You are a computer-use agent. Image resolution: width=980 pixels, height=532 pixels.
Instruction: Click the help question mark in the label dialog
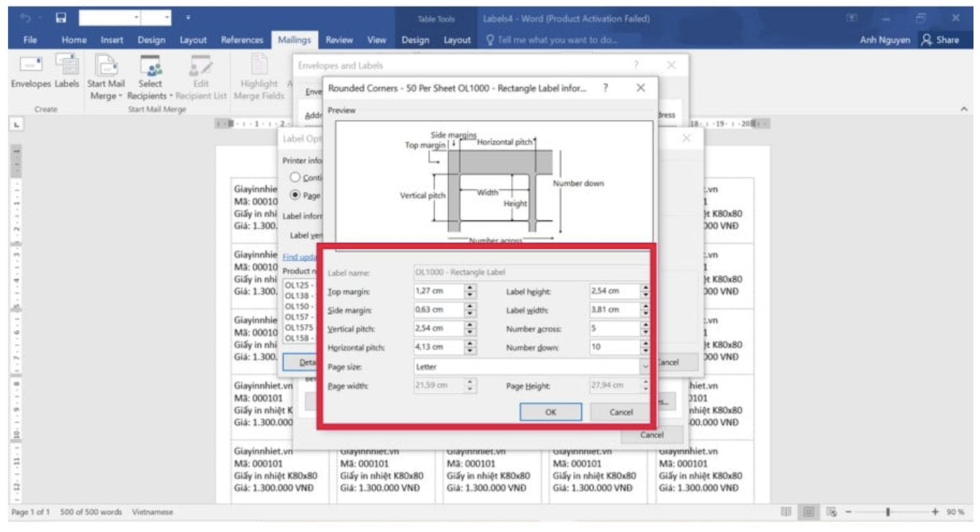pyautogui.click(x=605, y=88)
